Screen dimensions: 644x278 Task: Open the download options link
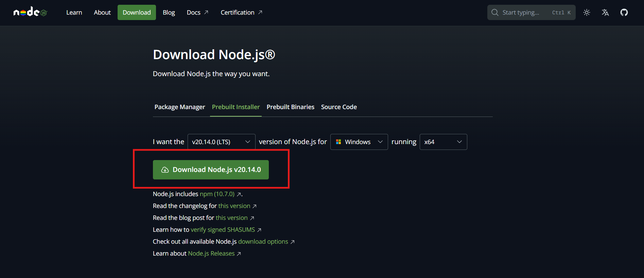click(x=266, y=242)
